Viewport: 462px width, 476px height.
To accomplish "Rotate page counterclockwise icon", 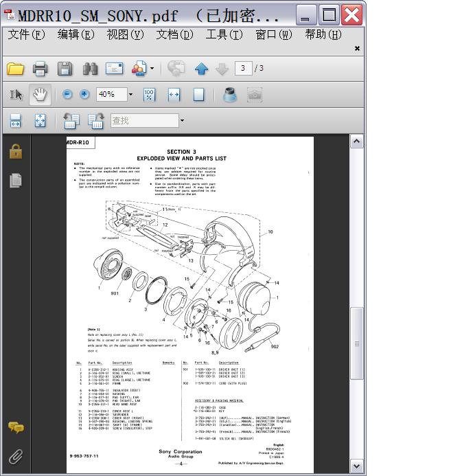I will point(71,121).
